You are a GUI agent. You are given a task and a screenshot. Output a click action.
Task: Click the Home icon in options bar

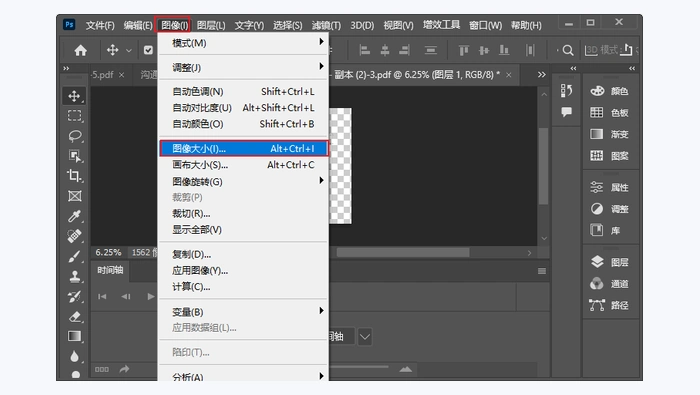point(81,50)
